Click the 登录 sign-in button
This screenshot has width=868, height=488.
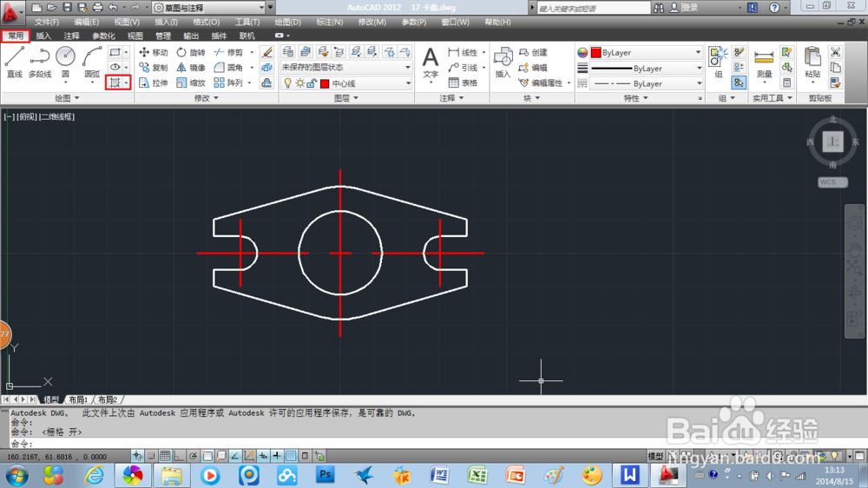(x=685, y=8)
